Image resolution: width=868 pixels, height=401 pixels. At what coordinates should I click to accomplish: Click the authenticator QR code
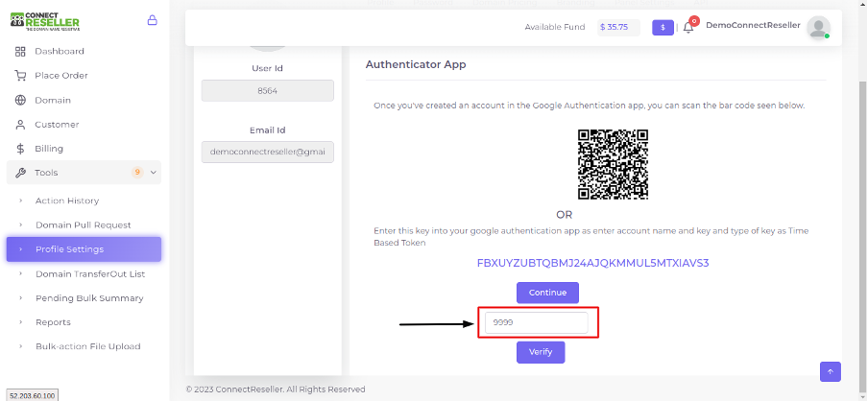pyautogui.click(x=613, y=164)
